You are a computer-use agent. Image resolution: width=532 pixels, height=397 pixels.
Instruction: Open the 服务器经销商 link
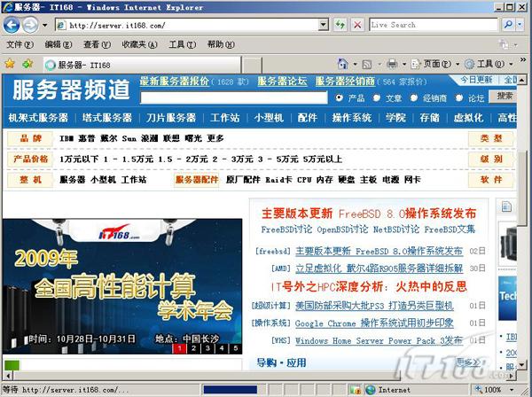tap(346, 82)
